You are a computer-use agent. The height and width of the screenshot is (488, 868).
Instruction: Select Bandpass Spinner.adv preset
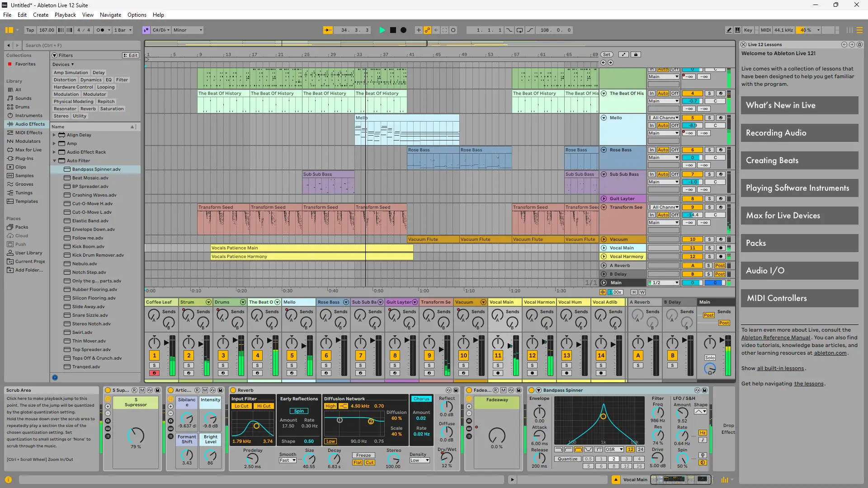tap(96, 169)
